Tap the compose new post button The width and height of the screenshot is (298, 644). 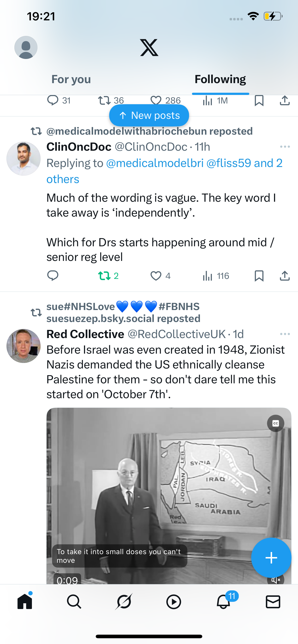pos(271,558)
